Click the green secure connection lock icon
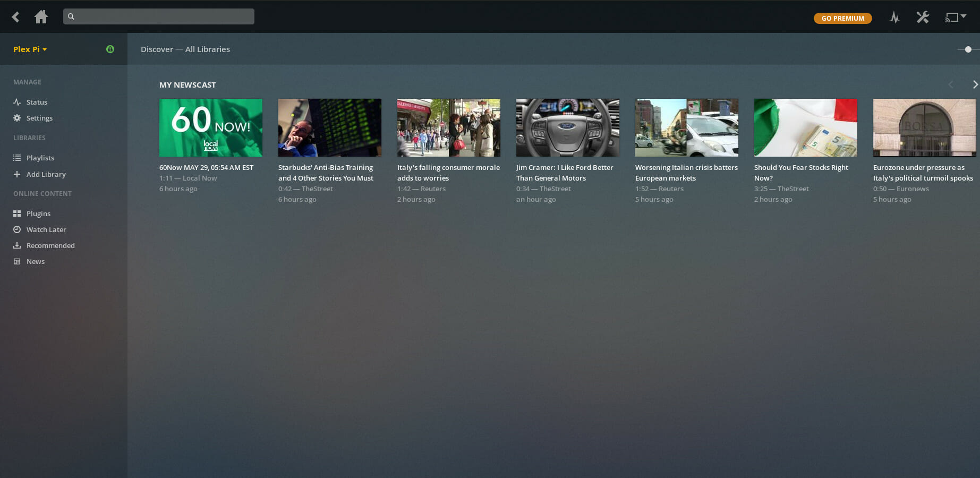Image resolution: width=980 pixels, height=478 pixels. [x=110, y=49]
